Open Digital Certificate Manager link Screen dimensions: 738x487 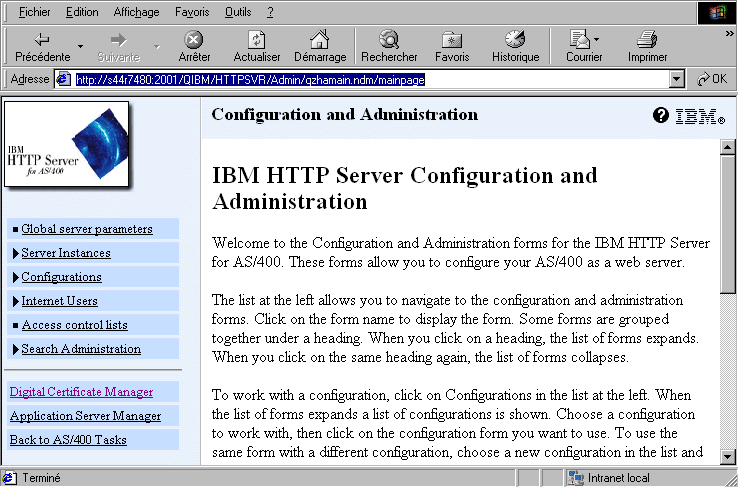click(81, 392)
